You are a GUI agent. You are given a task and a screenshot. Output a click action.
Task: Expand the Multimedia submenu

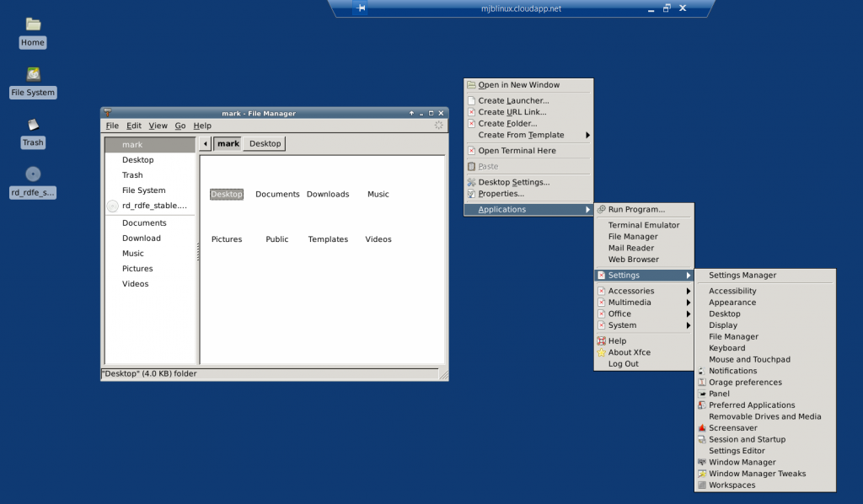coord(630,302)
